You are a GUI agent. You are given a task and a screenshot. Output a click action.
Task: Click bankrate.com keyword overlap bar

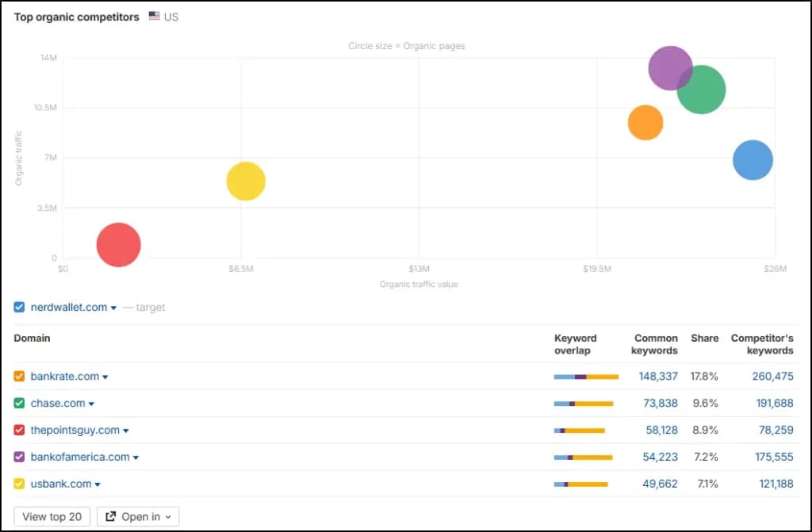click(x=586, y=377)
